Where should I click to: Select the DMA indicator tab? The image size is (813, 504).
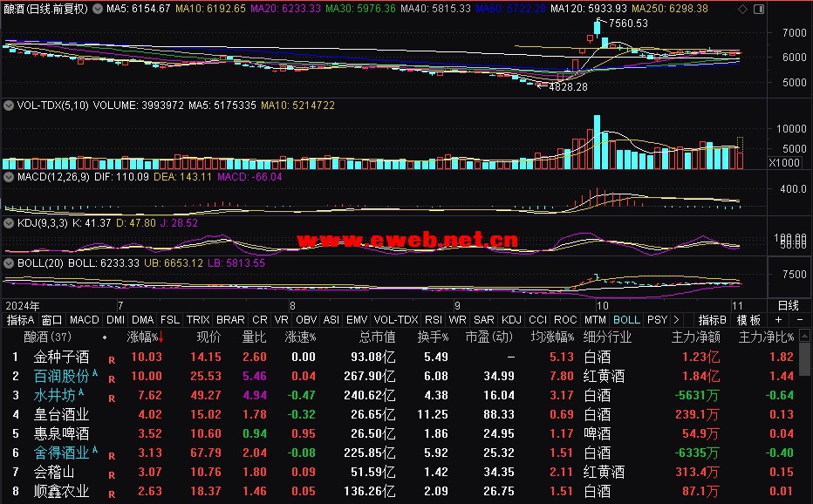coord(142,320)
